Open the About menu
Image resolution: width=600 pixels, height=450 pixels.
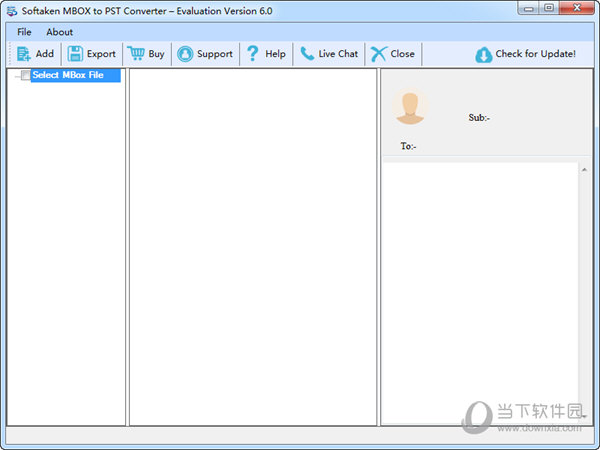click(x=60, y=32)
